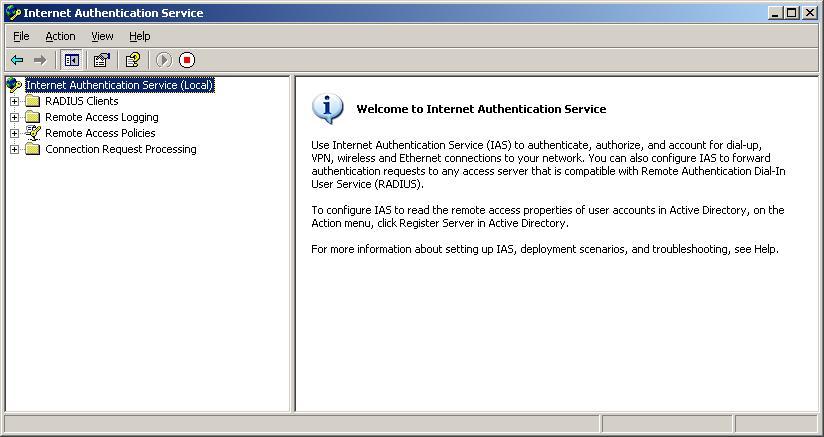The height and width of the screenshot is (437, 824).
Task: Open the Action menu
Action: (60, 36)
